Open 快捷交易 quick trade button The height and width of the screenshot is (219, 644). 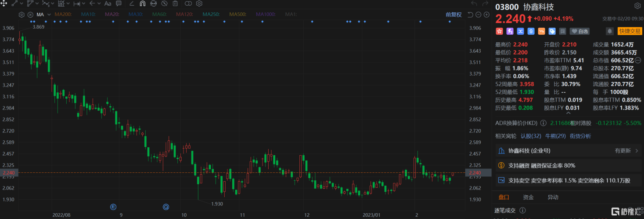point(630,31)
